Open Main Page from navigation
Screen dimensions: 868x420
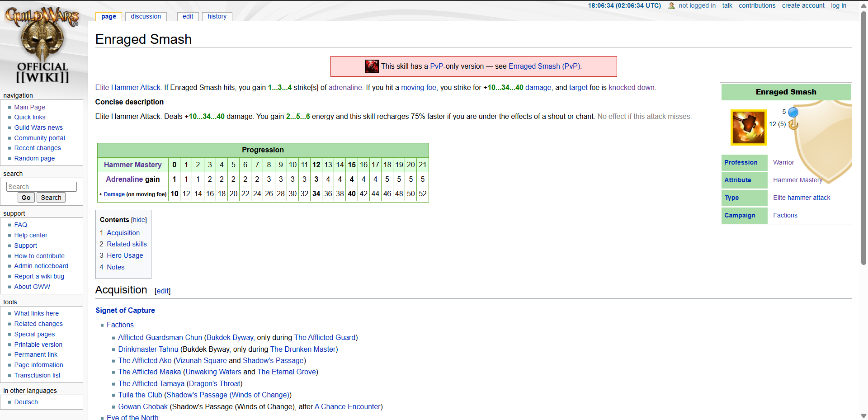pyautogui.click(x=29, y=107)
